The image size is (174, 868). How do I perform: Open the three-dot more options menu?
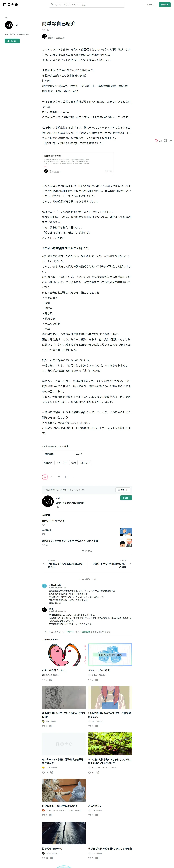pyautogui.click(x=75, y=477)
